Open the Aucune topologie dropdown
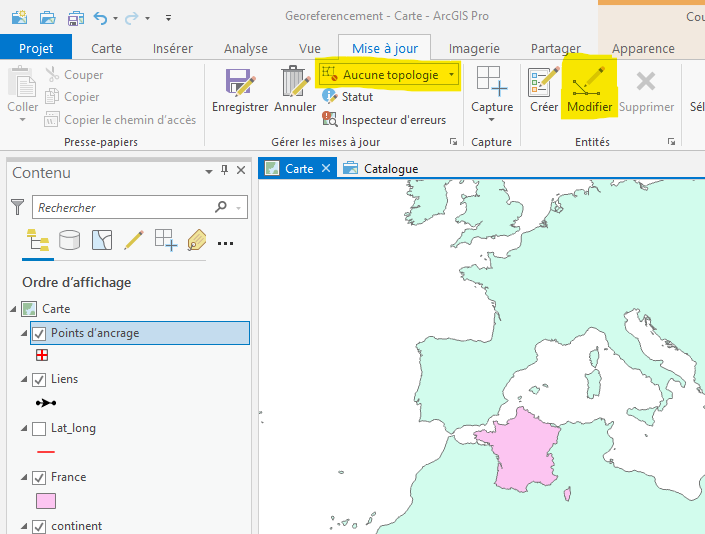The image size is (705, 534). point(451,75)
